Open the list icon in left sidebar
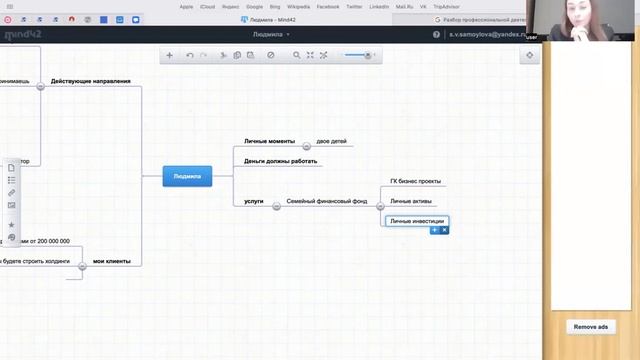The width and height of the screenshot is (640, 360). (11, 180)
